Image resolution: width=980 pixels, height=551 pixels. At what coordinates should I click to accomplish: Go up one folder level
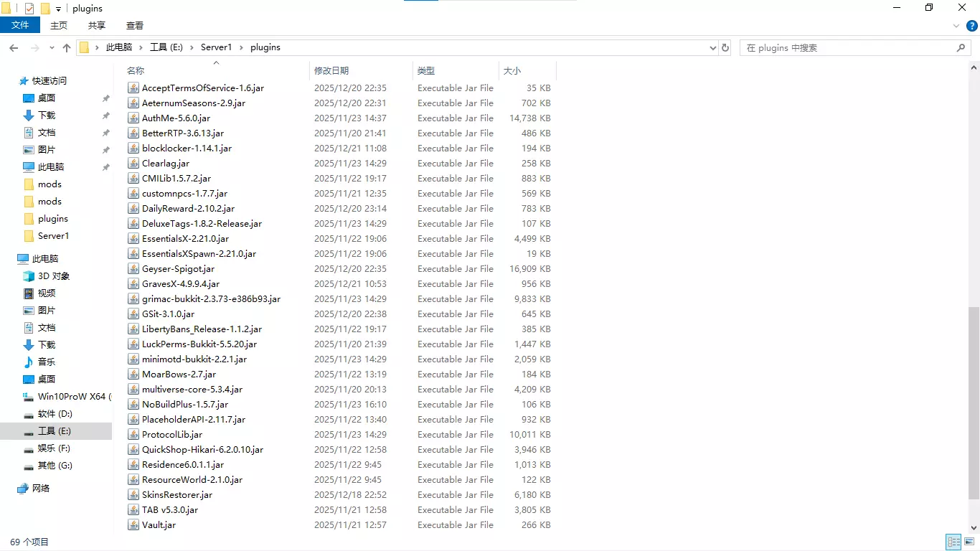click(67, 48)
